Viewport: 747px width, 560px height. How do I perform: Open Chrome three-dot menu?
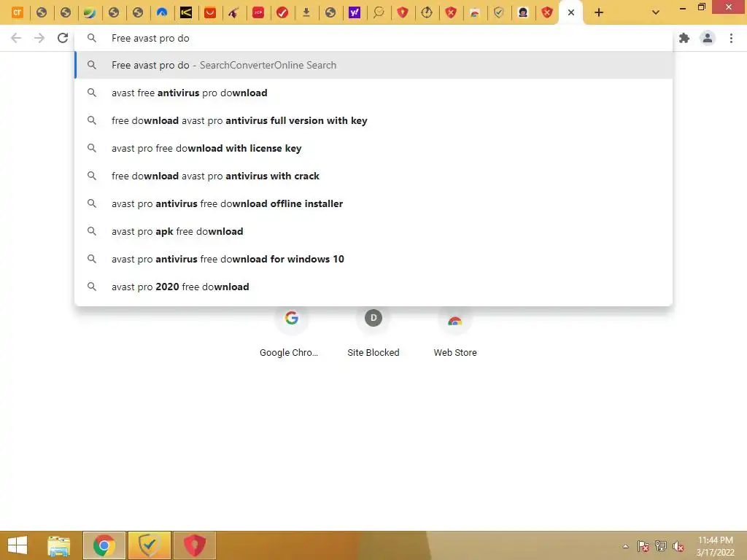click(731, 38)
